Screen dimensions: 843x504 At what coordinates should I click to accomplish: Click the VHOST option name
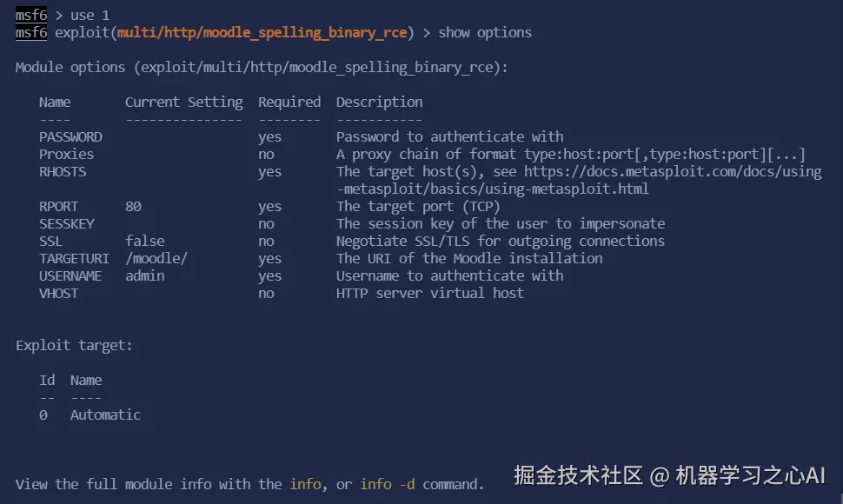[x=58, y=293]
